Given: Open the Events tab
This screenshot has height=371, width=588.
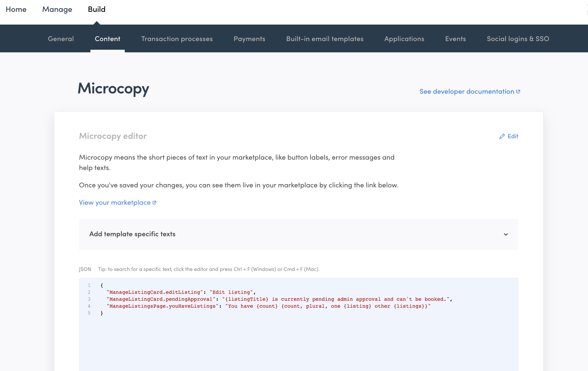Looking at the screenshot, I should [x=455, y=39].
